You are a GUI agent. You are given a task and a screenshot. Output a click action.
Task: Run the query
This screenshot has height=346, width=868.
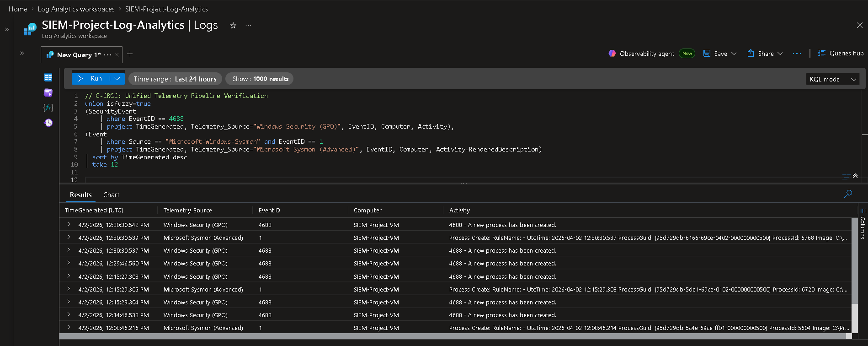pyautogui.click(x=91, y=79)
